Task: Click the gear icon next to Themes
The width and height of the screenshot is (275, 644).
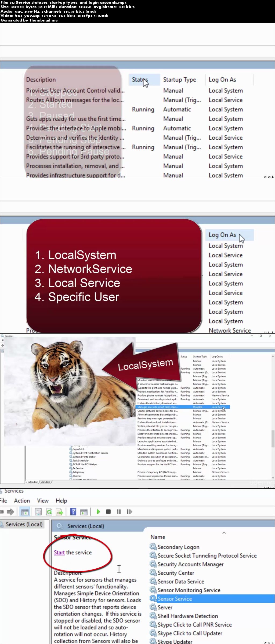Action: pos(71,476)
